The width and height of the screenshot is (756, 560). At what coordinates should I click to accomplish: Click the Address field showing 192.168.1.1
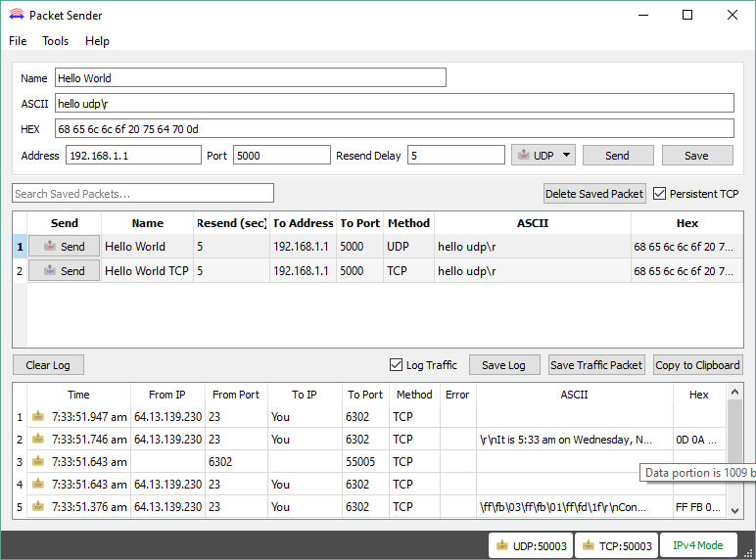(x=133, y=156)
